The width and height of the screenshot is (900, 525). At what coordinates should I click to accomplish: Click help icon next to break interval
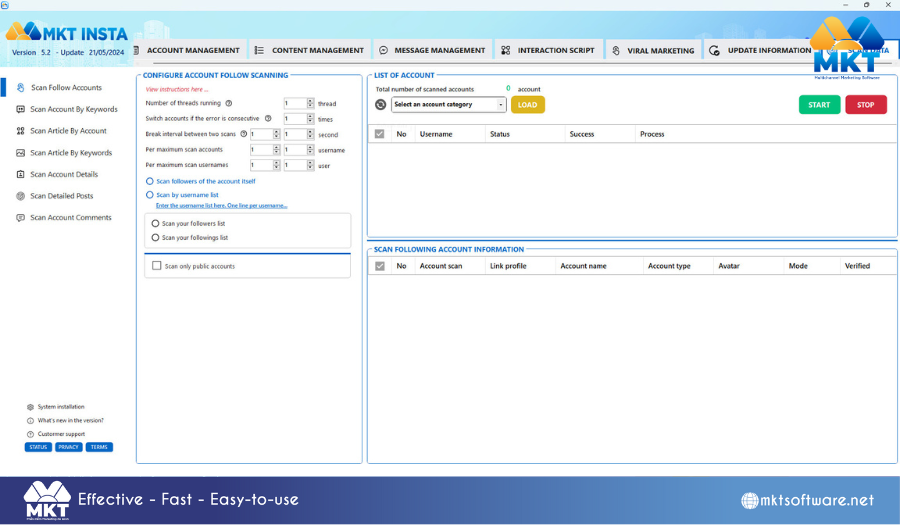click(x=243, y=134)
